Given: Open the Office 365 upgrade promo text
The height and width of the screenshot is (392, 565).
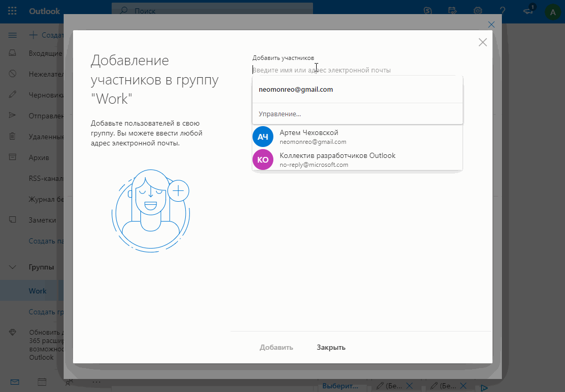Looking at the screenshot, I should click(x=46, y=345).
